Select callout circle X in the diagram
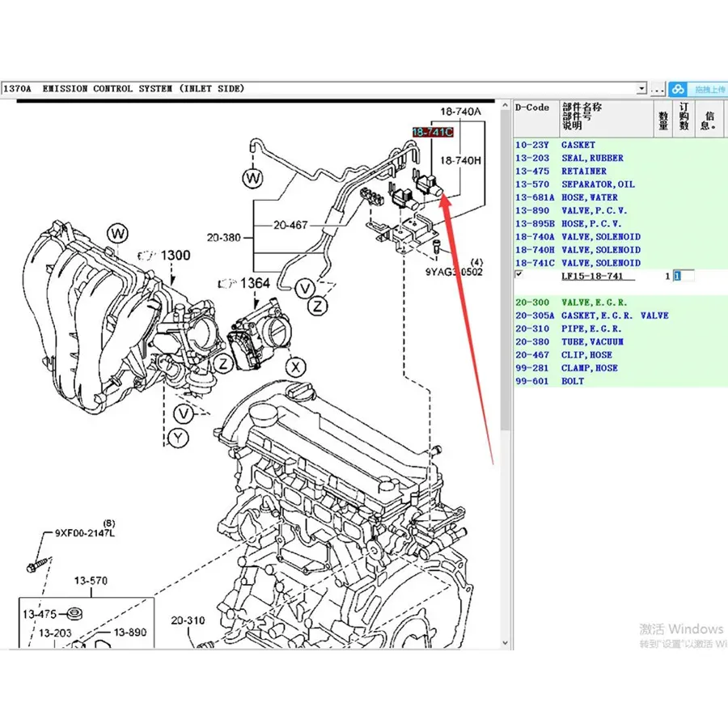728x728 pixels. (295, 366)
